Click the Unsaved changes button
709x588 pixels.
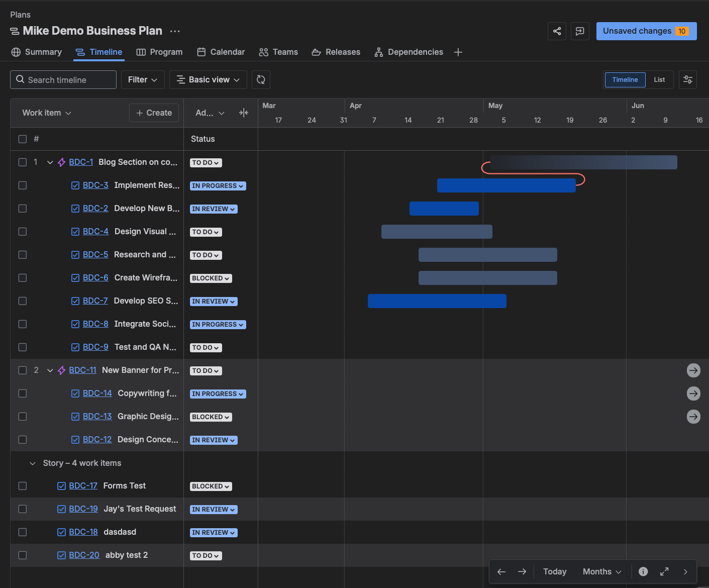pyautogui.click(x=646, y=31)
